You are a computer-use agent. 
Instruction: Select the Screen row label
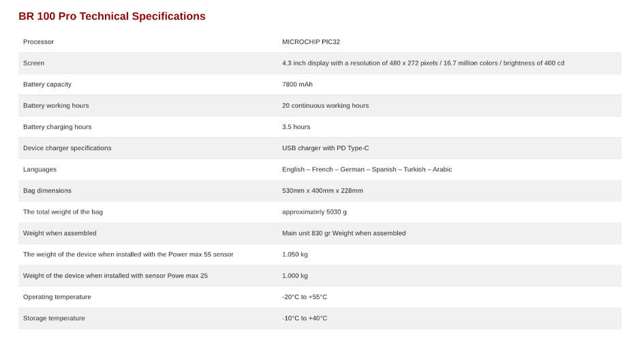(x=33, y=63)
